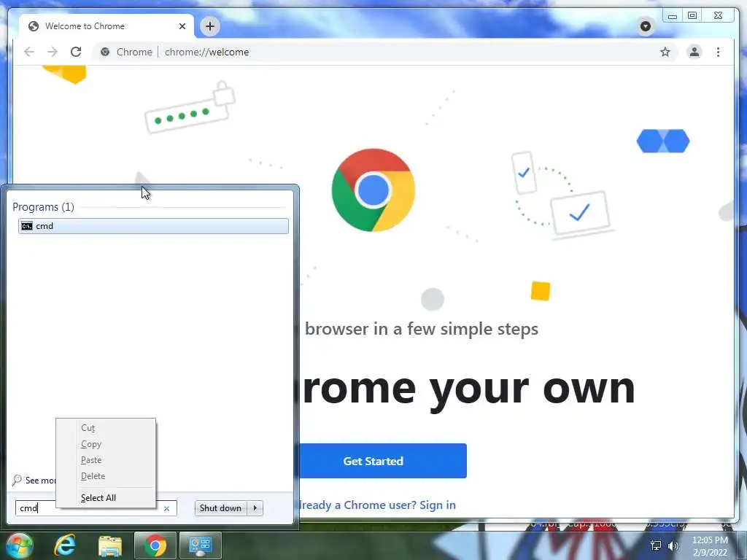
Task: Click the Programs (1) header
Action: 43,206
